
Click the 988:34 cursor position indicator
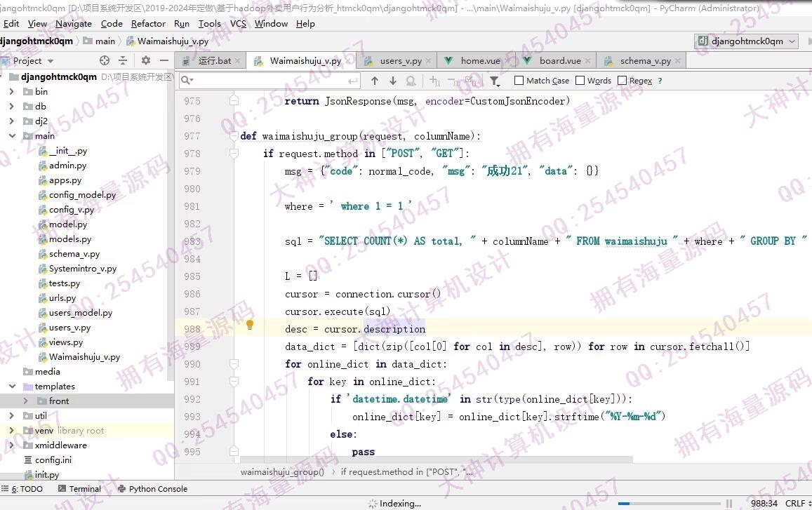click(764, 503)
